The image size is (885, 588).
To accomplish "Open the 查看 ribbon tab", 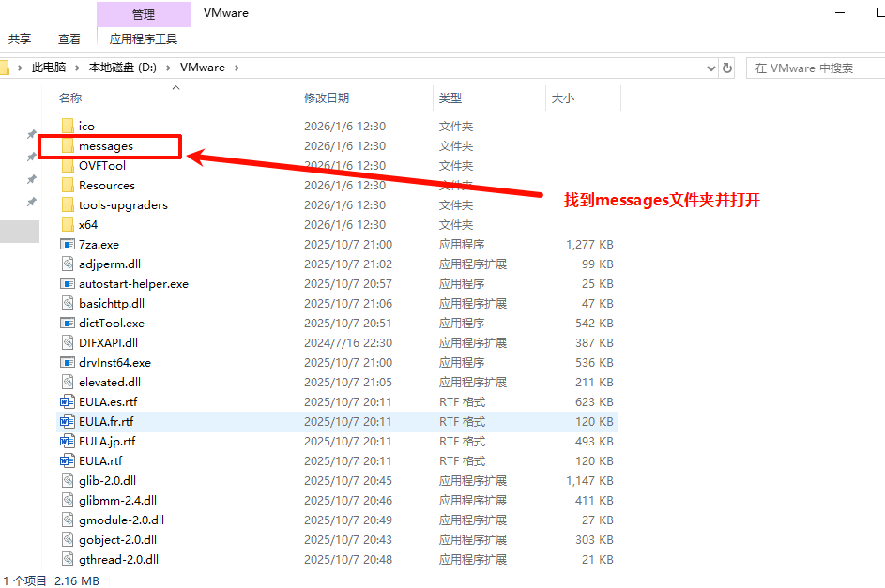I will [69, 38].
